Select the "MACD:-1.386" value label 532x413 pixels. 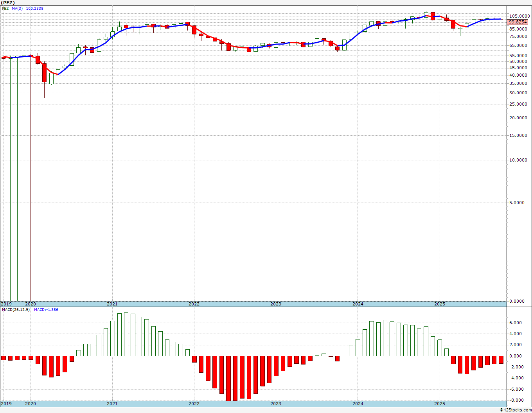tap(46, 310)
